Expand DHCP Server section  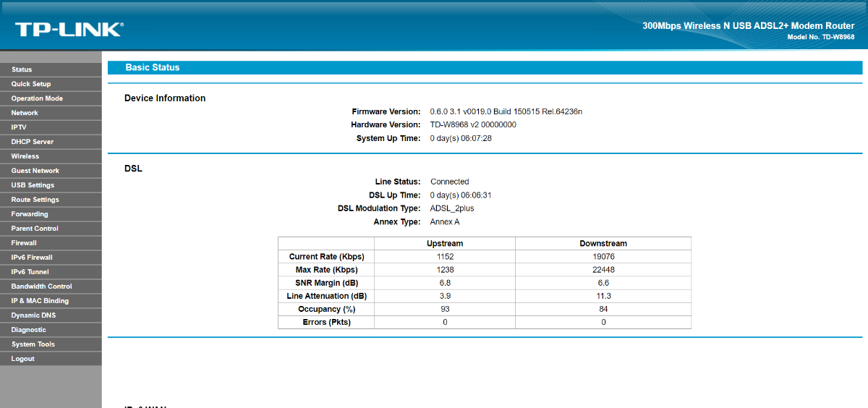(x=33, y=142)
